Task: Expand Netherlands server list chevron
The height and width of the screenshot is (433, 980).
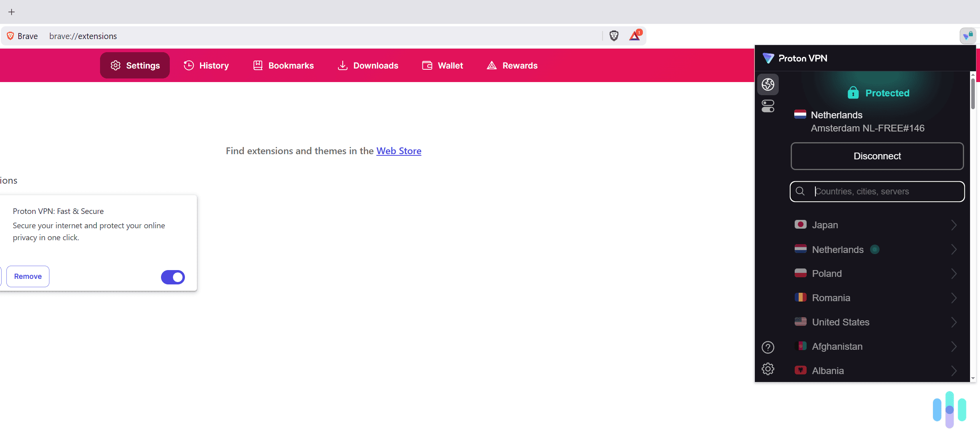Action: 954,249
